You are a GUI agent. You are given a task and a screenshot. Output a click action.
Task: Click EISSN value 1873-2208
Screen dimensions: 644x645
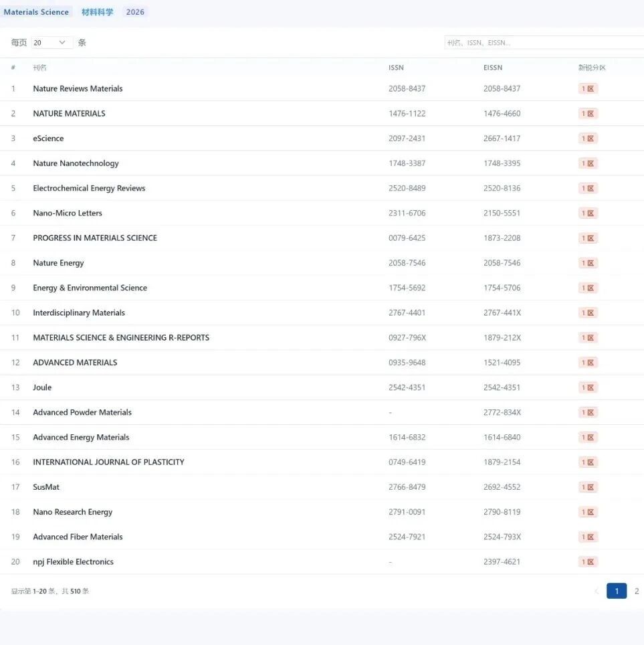click(502, 238)
